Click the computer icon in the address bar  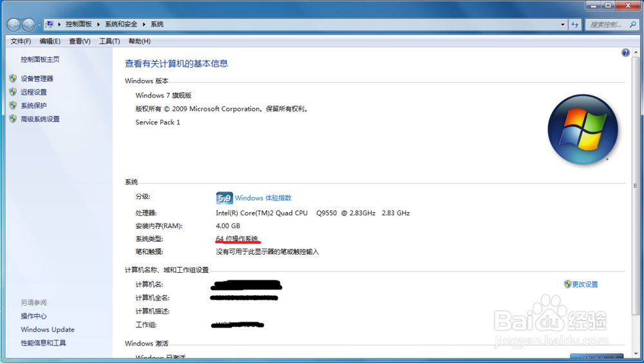[x=50, y=25]
